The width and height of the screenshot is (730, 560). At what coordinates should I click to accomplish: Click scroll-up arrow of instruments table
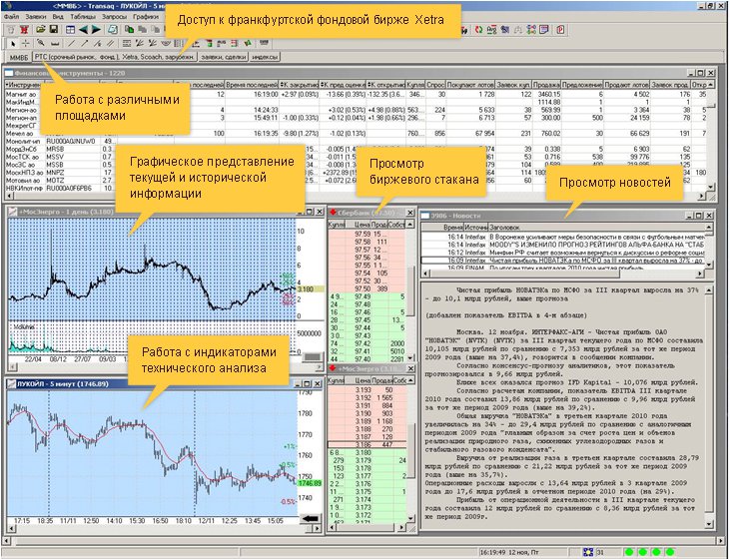point(710,85)
